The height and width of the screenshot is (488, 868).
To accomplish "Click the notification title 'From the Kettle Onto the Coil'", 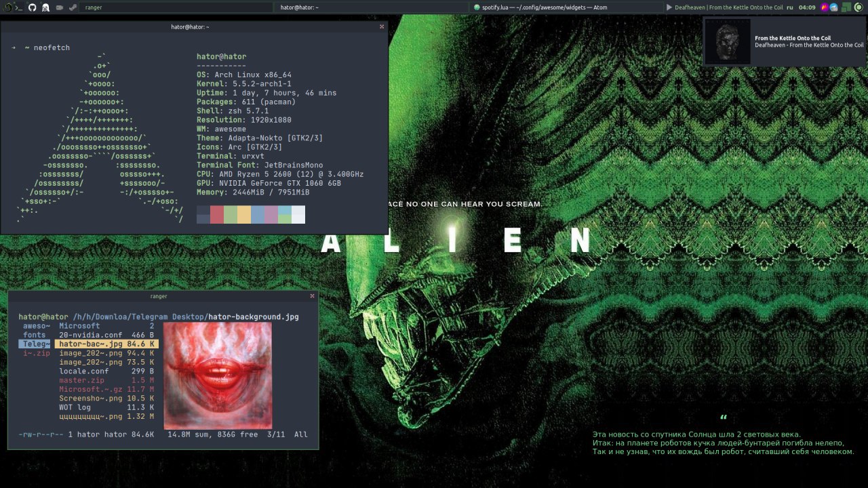I will tap(793, 39).
